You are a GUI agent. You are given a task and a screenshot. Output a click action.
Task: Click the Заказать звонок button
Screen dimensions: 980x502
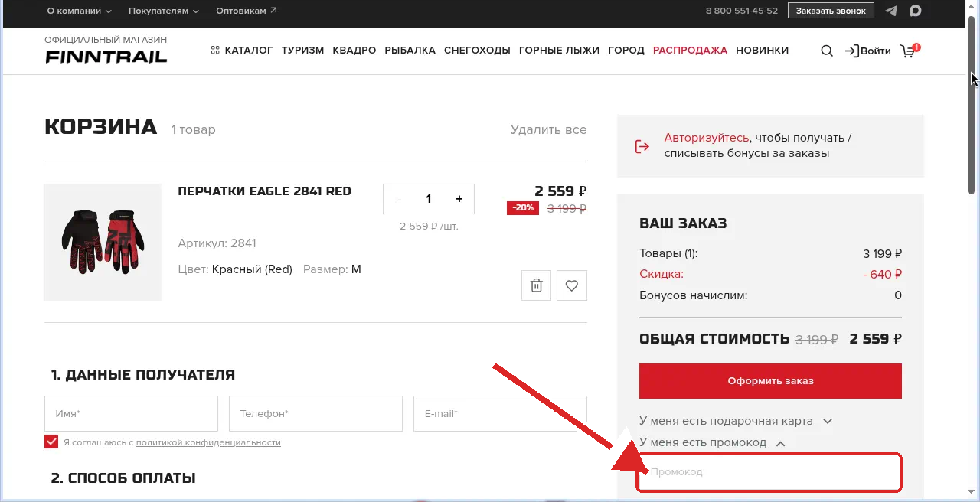[831, 11]
